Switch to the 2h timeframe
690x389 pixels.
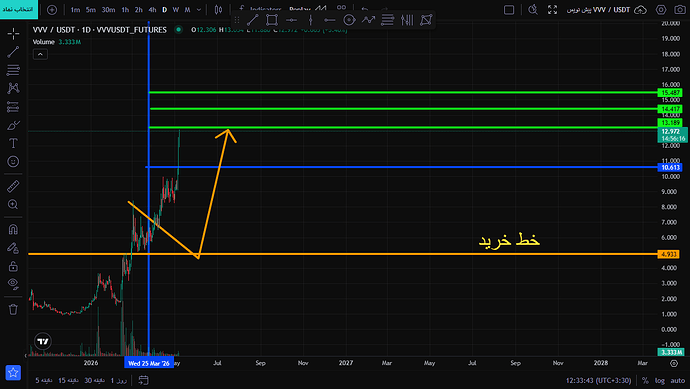[139, 10]
